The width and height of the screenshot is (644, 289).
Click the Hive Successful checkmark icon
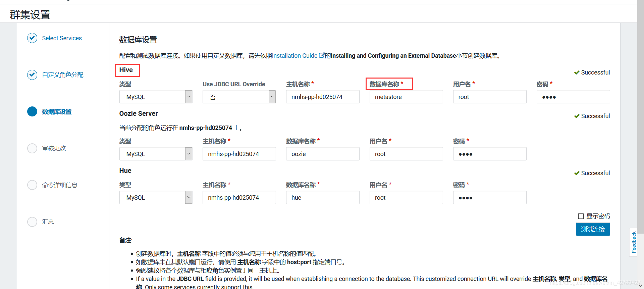(x=577, y=73)
